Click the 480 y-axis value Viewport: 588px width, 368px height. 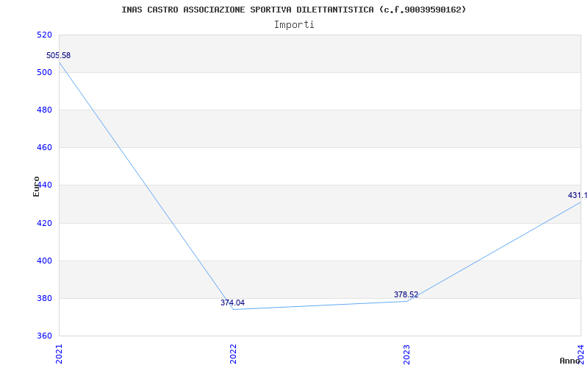(44, 110)
